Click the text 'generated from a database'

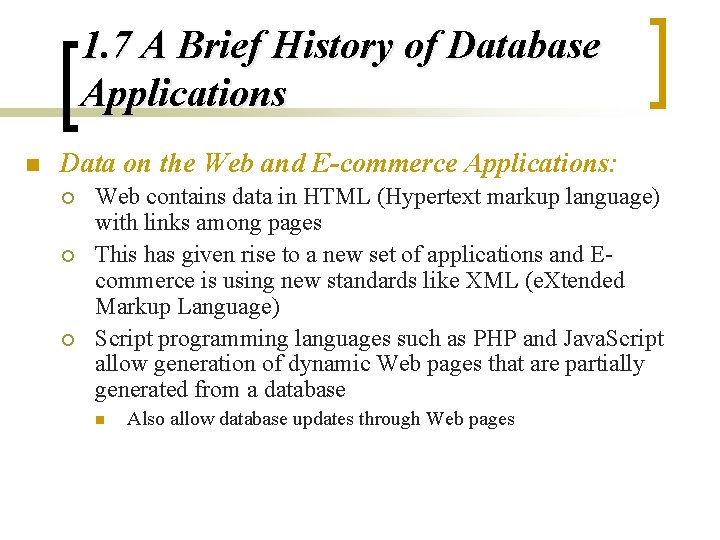[220, 390]
